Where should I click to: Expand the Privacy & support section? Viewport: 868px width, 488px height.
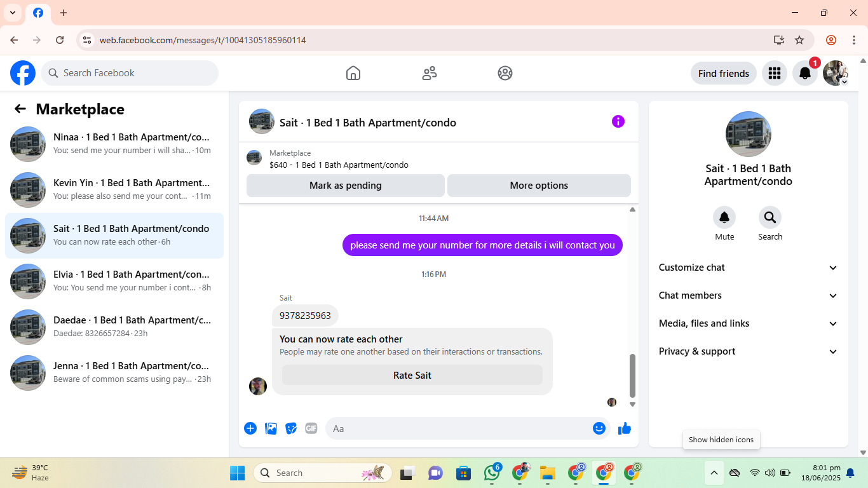[x=749, y=351]
